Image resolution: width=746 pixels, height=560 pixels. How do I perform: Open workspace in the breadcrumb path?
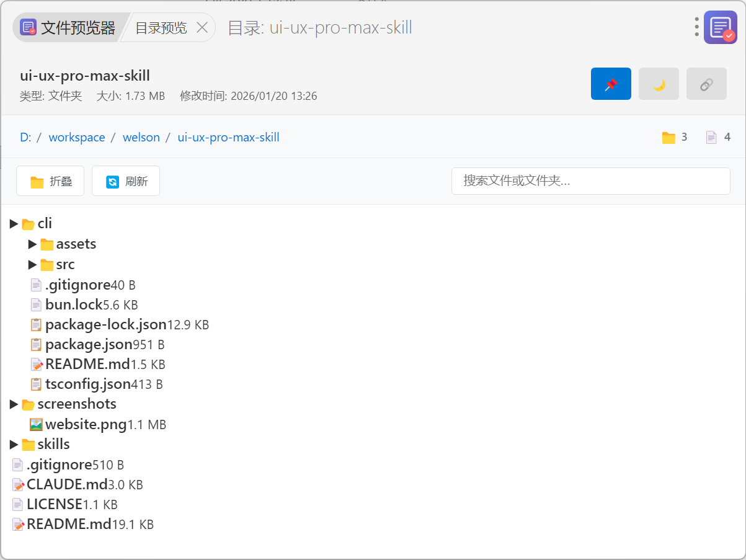click(77, 137)
